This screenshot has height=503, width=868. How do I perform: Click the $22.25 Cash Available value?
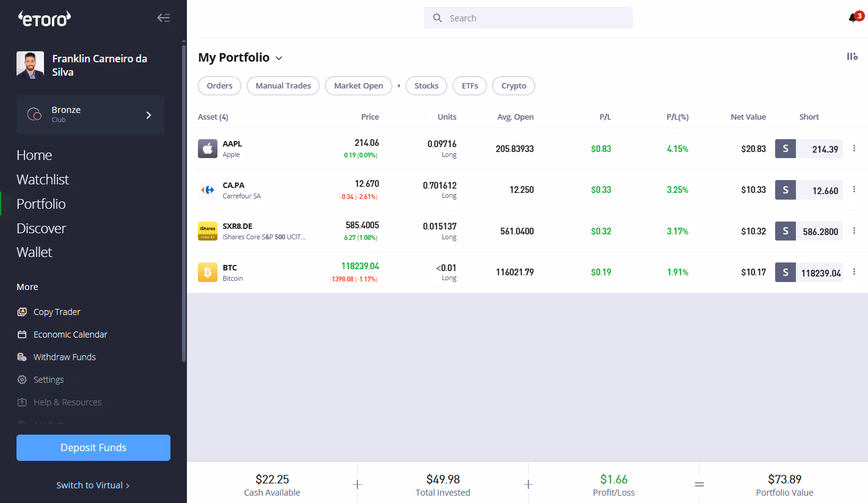[272, 480]
